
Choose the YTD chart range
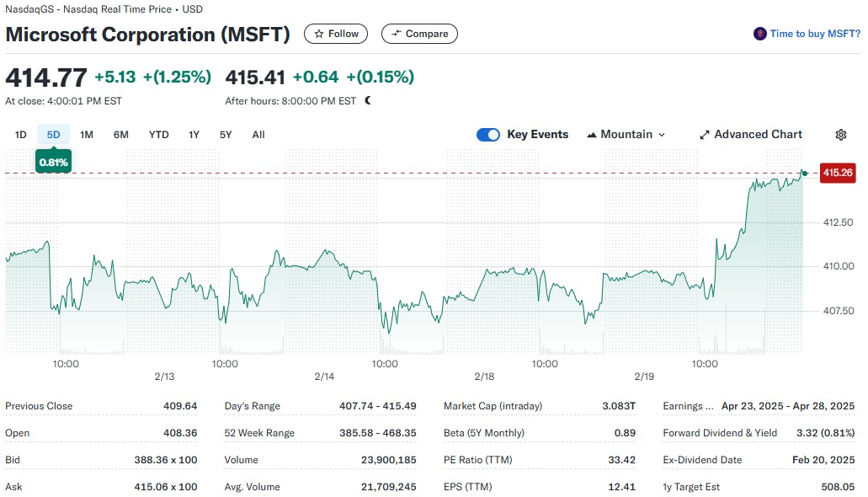[159, 135]
